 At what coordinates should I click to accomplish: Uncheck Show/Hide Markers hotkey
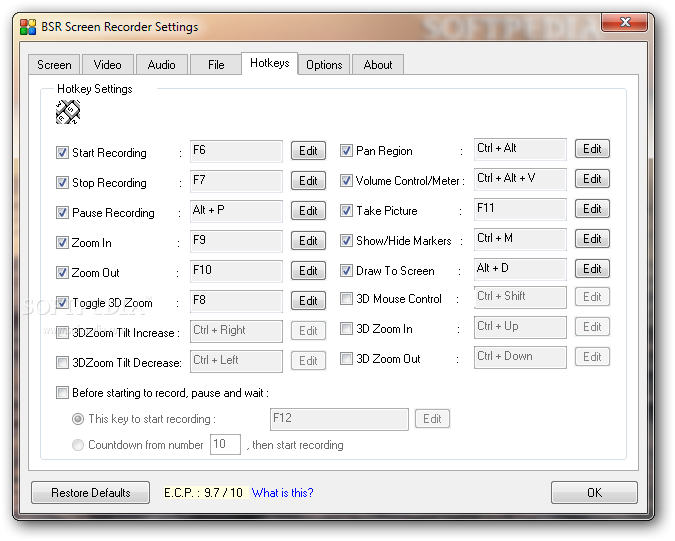[346, 241]
